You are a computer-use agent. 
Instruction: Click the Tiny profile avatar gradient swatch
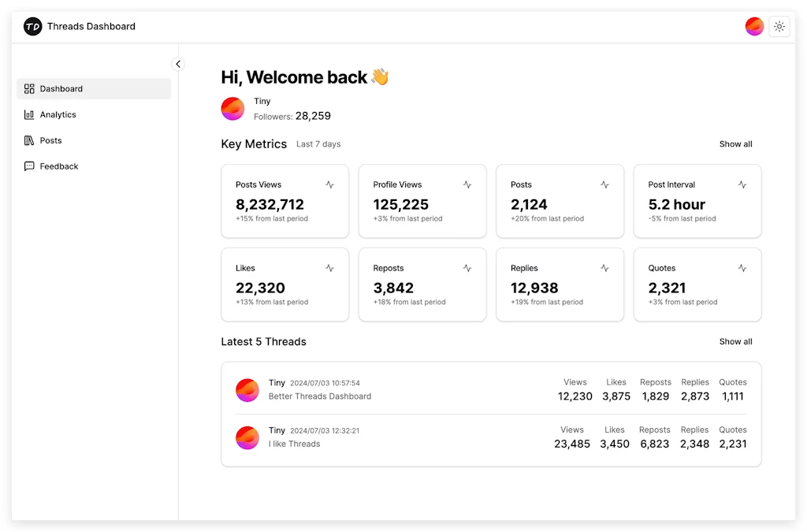[232, 108]
